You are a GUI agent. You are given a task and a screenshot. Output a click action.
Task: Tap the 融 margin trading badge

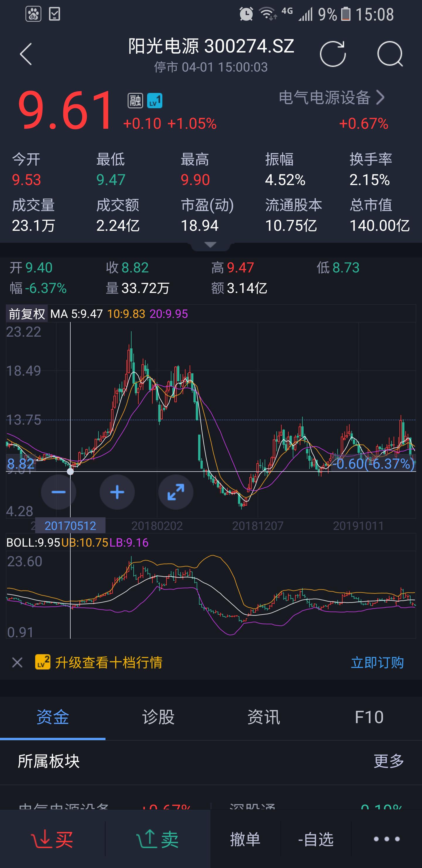click(135, 100)
